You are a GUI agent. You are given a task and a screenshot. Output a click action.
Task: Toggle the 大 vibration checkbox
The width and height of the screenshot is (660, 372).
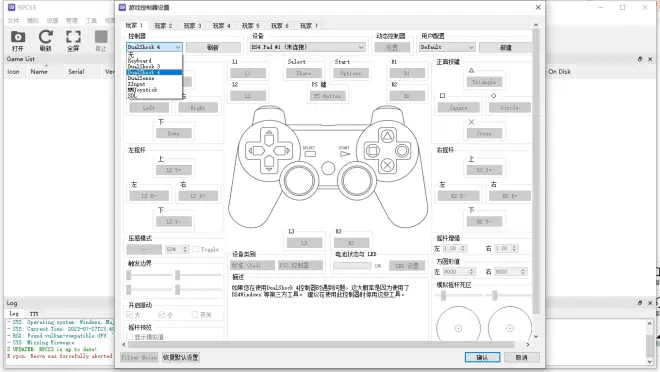[x=129, y=314]
